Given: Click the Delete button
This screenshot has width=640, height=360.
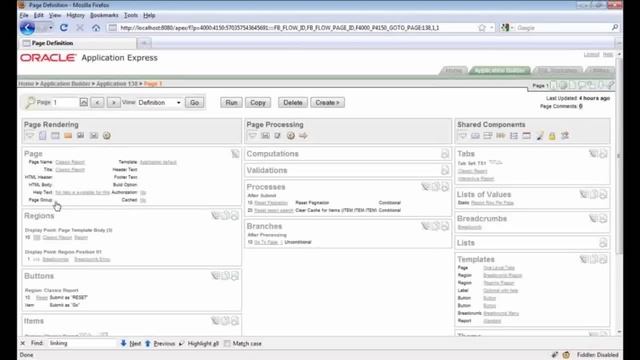Looking at the screenshot, I should pos(293,102).
